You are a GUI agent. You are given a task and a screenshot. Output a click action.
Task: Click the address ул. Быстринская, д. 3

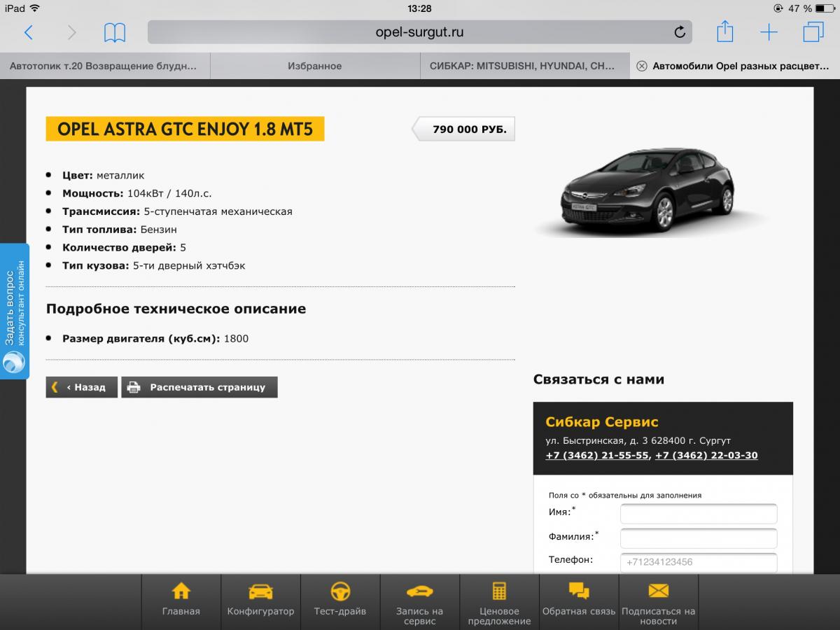(638, 441)
